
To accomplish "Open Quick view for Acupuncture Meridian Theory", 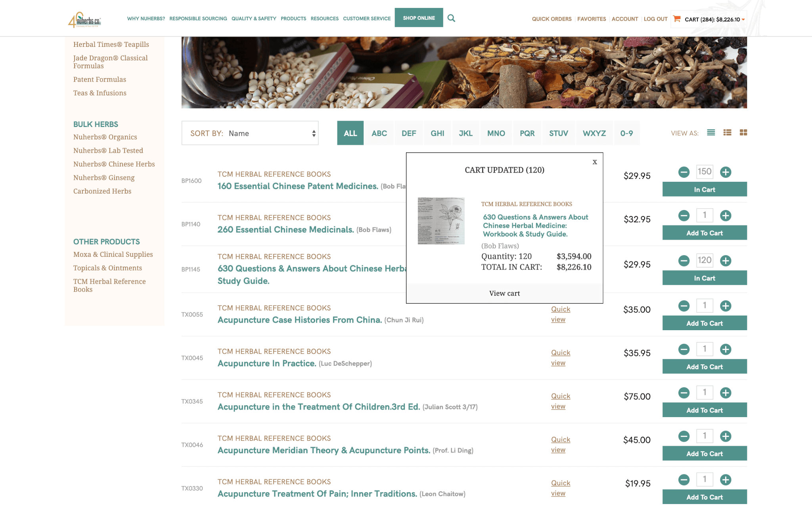I will [561, 444].
